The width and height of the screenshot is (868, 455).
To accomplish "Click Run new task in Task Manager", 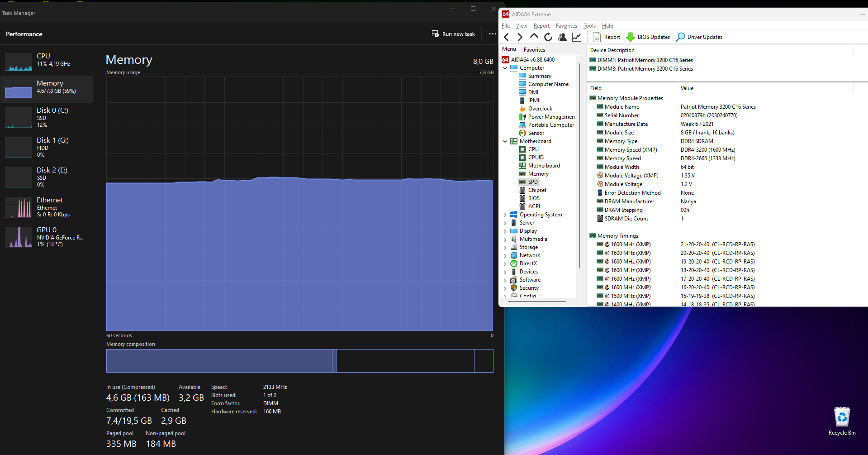I will click(x=453, y=34).
